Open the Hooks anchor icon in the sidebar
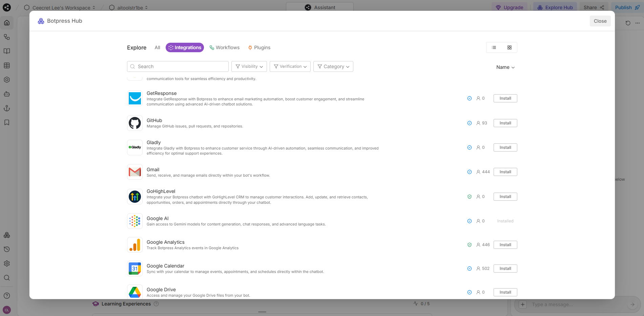Image resolution: width=644 pixels, height=316 pixels. pos(7,108)
